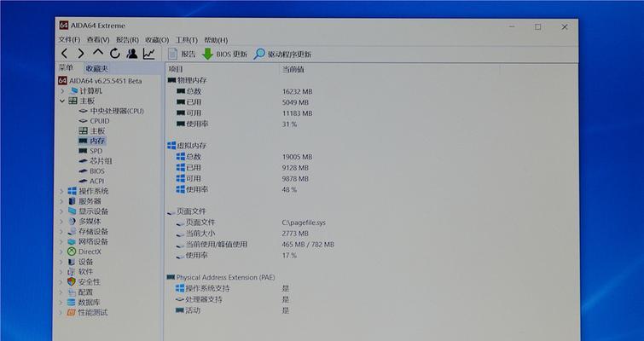Select the 9128 MB value

click(295, 167)
